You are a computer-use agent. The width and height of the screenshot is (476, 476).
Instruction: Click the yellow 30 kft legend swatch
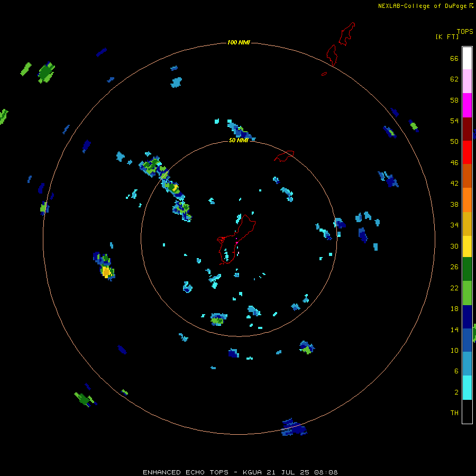point(467,246)
